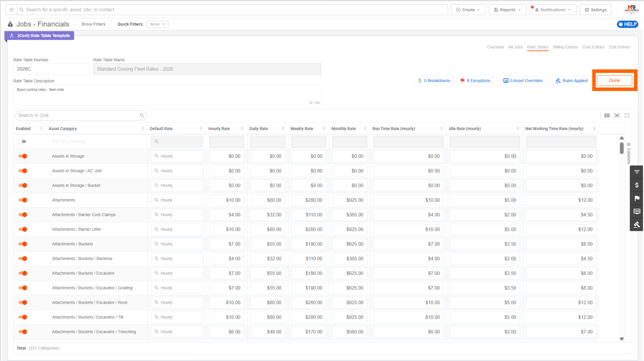The height and width of the screenshot is (361, 644).
Task: Toggle Attachments / Barrier Lifter off
Action: coord(23,229)
